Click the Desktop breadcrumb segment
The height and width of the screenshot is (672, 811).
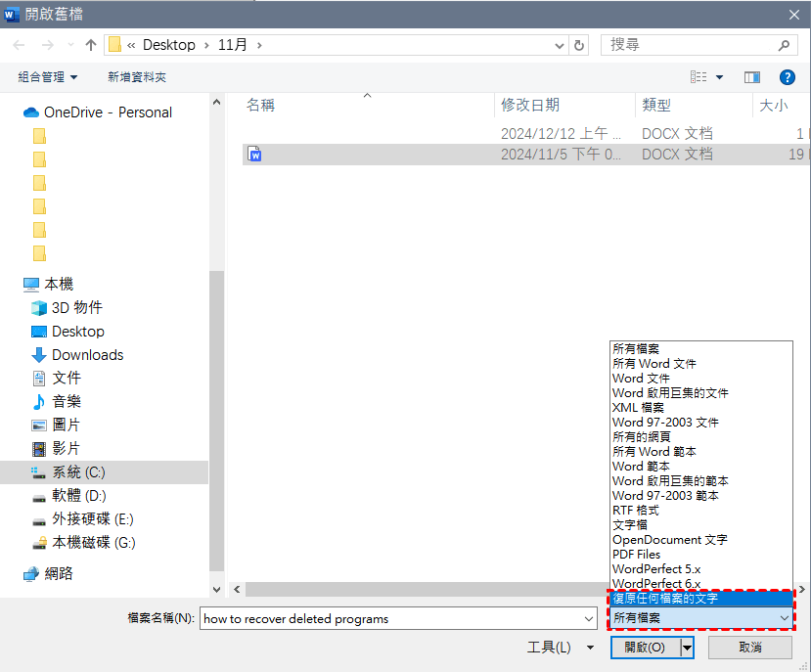tap(168, 45)
